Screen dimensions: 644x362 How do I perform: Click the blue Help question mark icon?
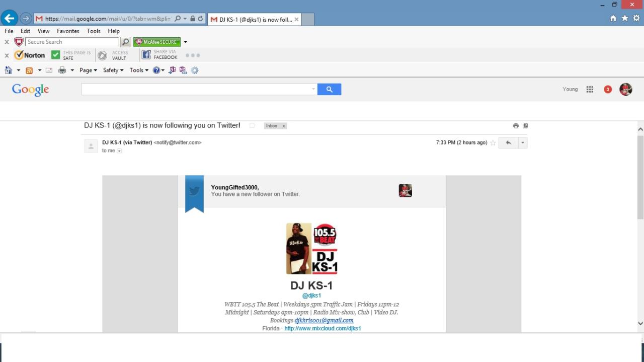156,70
